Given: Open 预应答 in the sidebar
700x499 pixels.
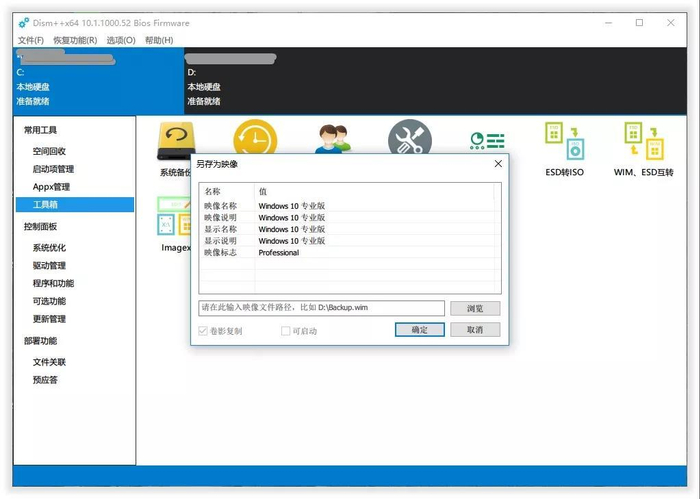Looking at the screenshot, I should point(45,380).
